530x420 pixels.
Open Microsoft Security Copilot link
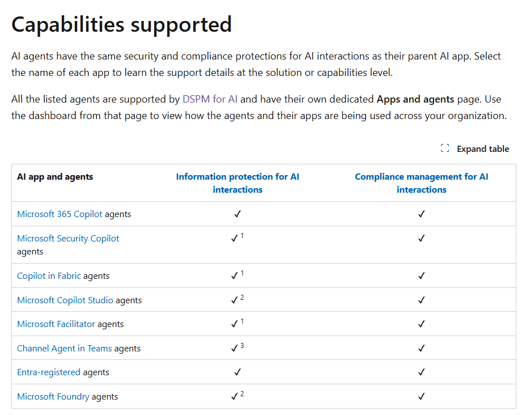pos(68,239)
